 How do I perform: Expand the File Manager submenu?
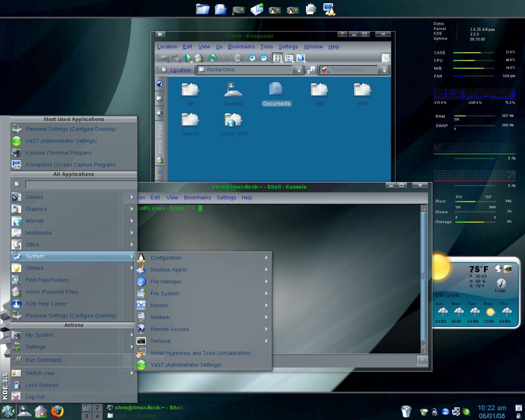(203, 281)
